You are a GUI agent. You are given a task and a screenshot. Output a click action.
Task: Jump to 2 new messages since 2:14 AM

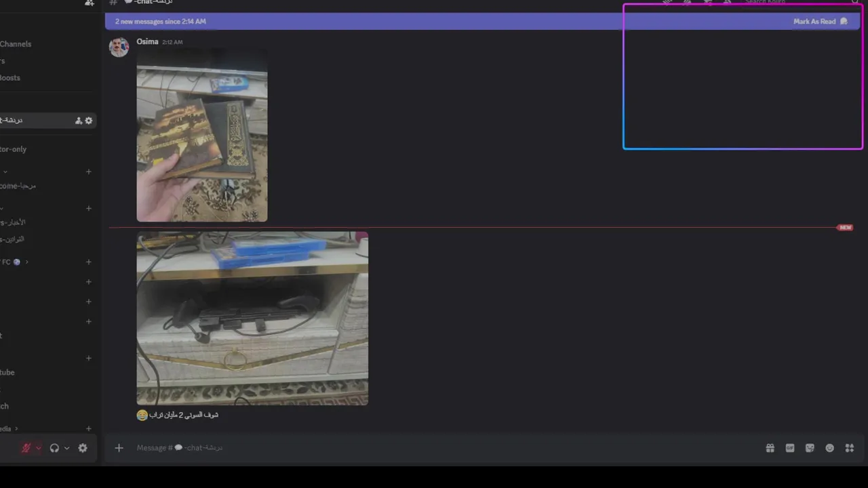click(161, 22)
